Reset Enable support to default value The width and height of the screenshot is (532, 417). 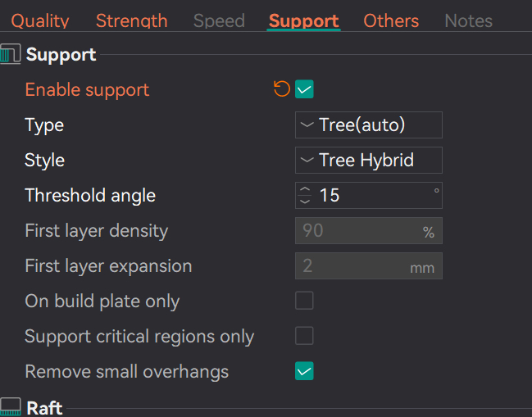tap(282, 88)
